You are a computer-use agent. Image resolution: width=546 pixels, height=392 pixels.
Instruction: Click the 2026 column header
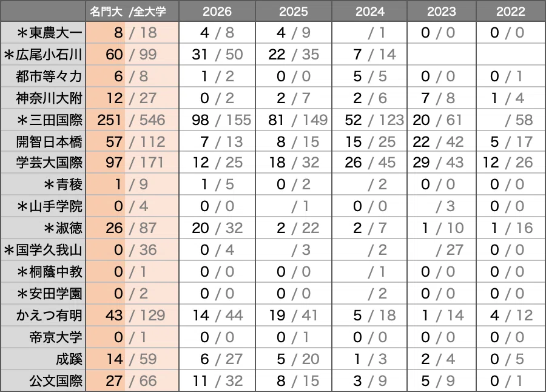[217, 12]
